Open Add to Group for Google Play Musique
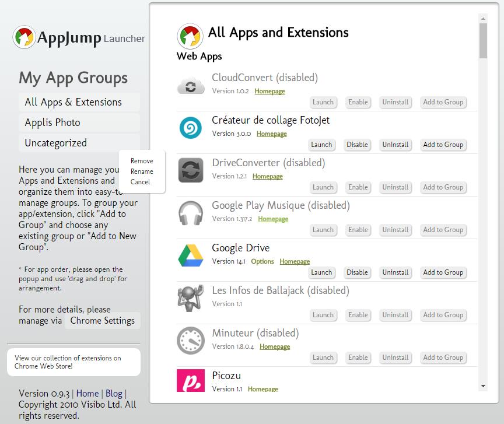The image size is (504, 424). coord(443,230)
